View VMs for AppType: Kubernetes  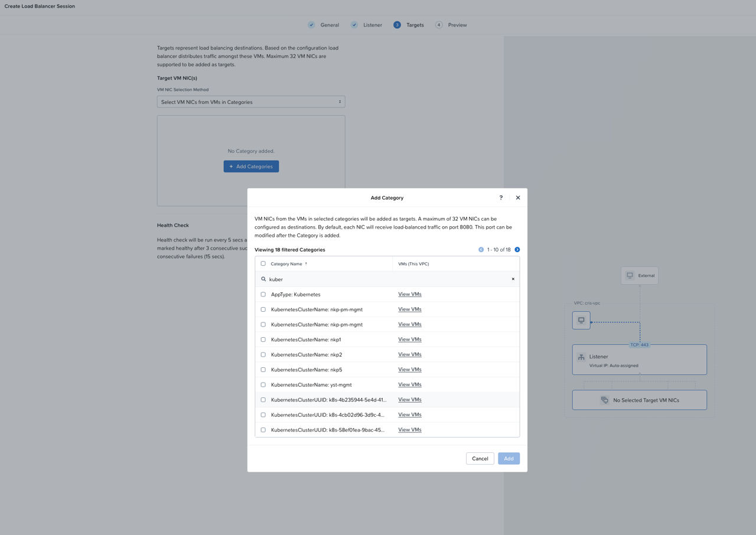410,294
